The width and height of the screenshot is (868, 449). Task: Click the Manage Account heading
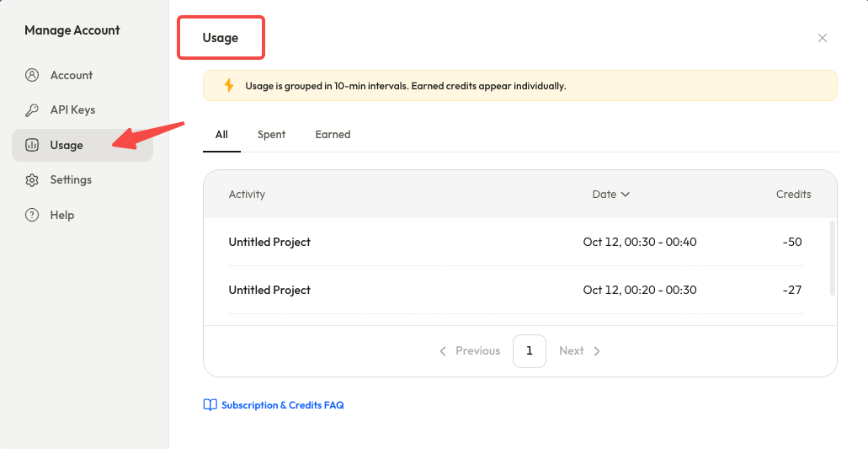[x=72, y=30]
